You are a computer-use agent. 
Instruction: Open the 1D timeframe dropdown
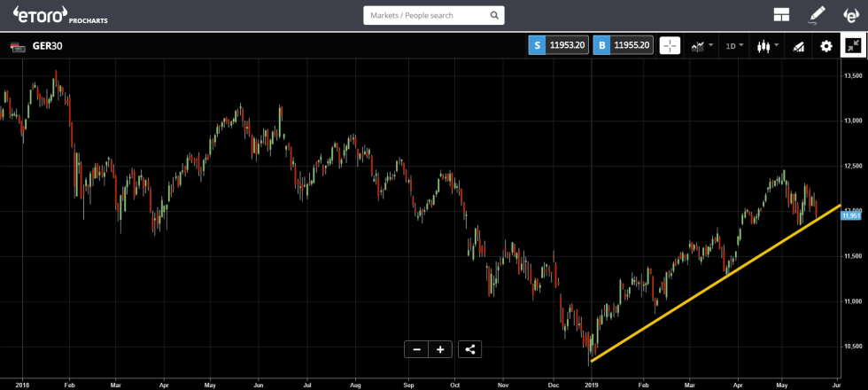click(734, 46)
